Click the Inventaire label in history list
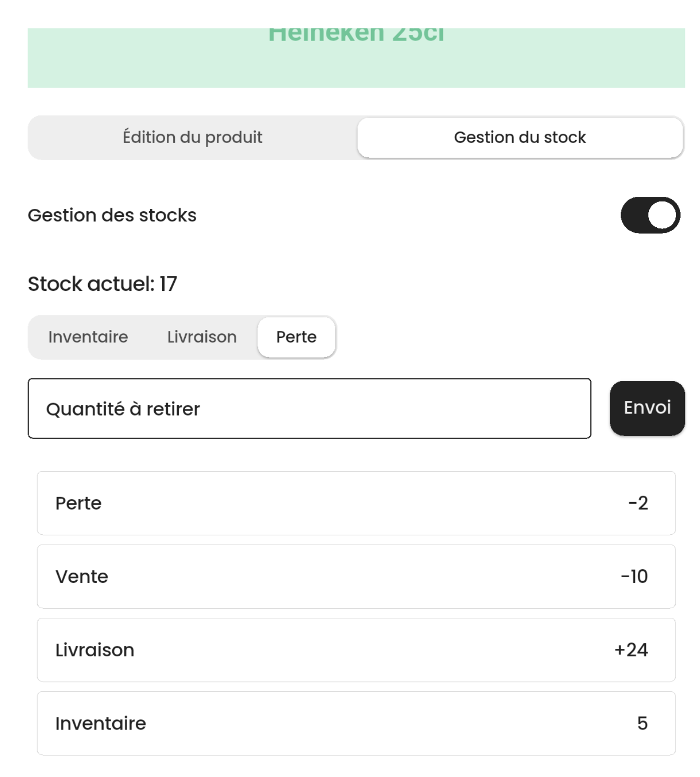Viewport: 700px width, 777px height. [x=101, y=723]
